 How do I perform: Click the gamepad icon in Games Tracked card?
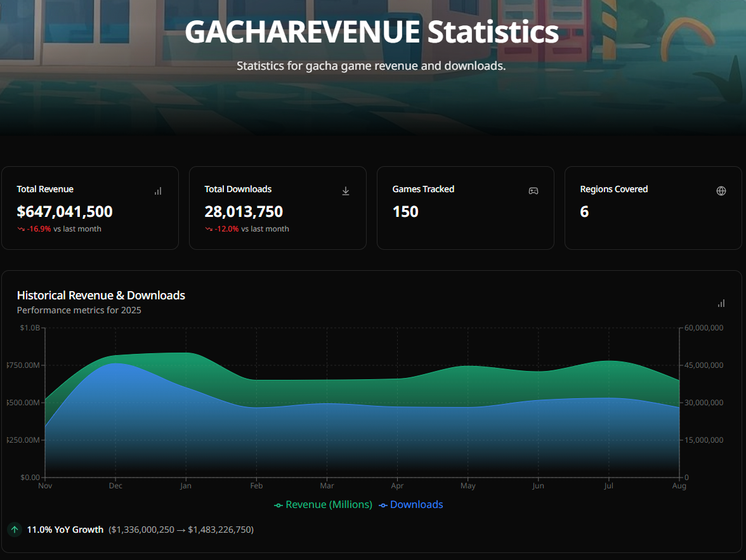coord(533,191)
